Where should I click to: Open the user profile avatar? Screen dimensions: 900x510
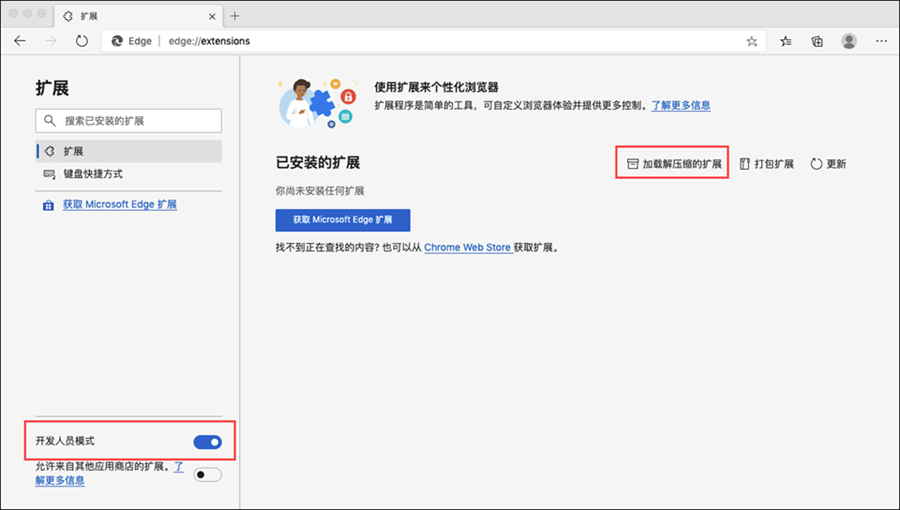849,41
